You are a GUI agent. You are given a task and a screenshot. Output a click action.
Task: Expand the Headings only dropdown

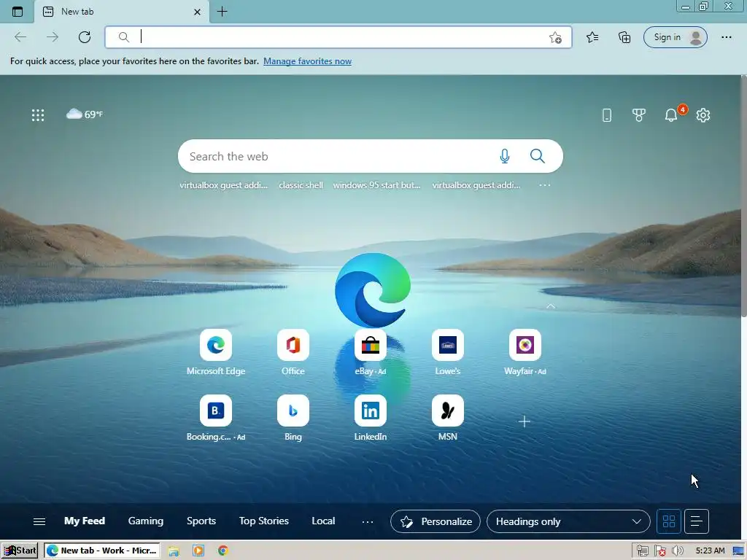tap(568, 521)
